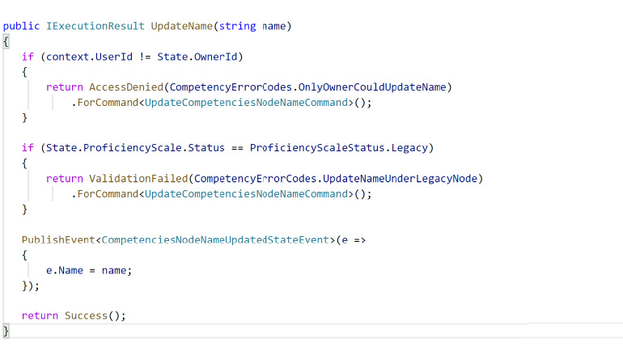Viewport: 623px width, 364px height.
Task: Click the UpdateName method name
Action: coord(182,26)
